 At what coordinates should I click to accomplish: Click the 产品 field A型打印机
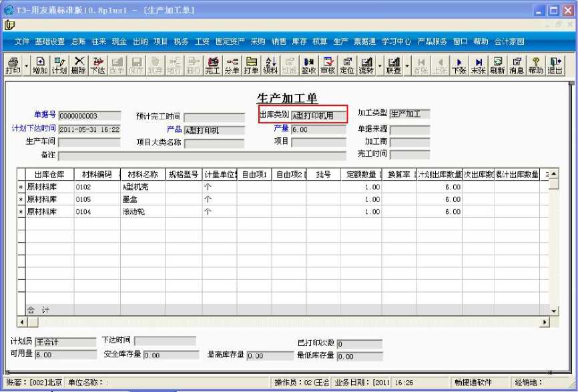(214, 130)
